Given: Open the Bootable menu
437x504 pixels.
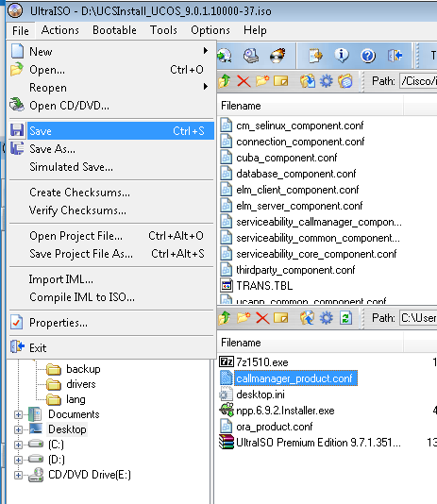Looking at the screenshot, I should click(x=114, y=30).
